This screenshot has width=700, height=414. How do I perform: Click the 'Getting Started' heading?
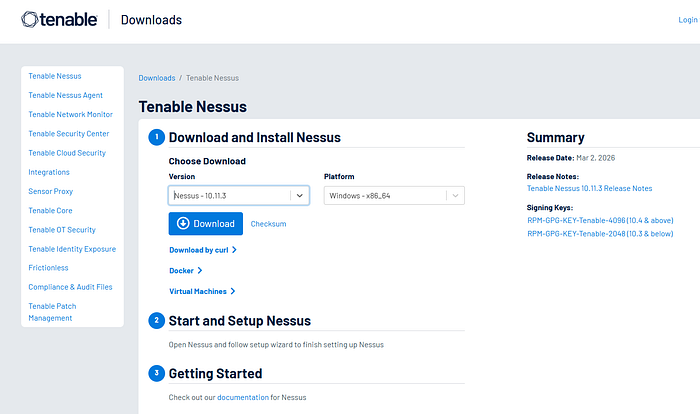pyautogui.click(x=215, y=373)
